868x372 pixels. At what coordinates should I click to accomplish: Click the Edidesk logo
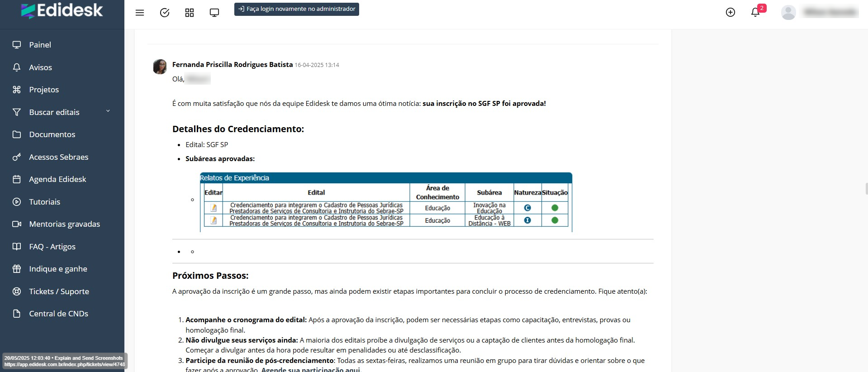point(62,11)
